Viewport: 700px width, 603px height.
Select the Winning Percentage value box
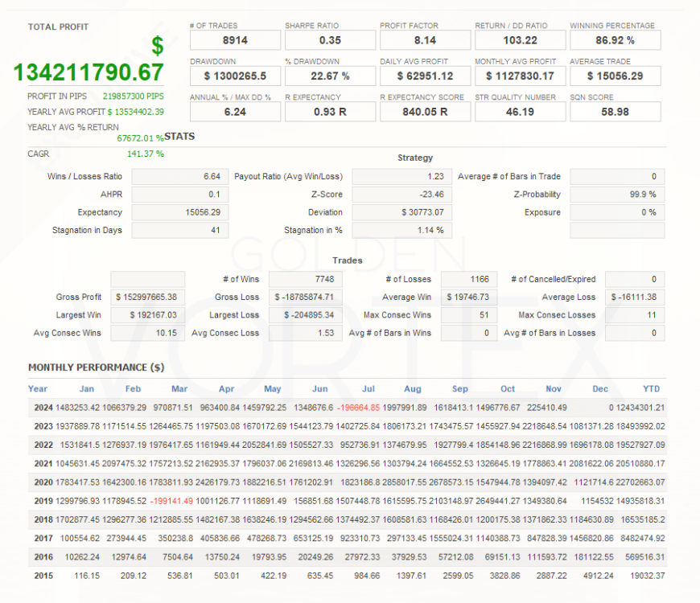[615, 40]
